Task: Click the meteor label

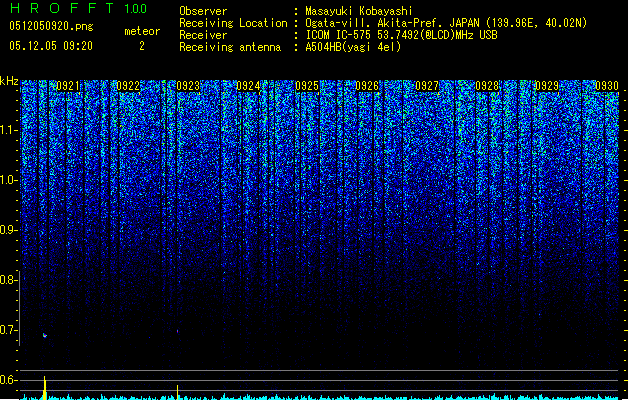Action: coord(142,31)
